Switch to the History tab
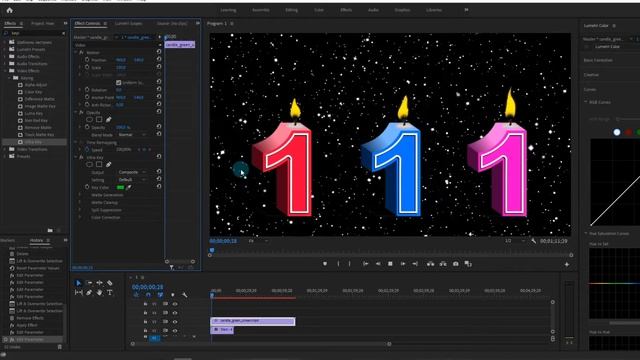Image resolution: width=640 pixels, height=360 pixels. [x=36, y=240]
